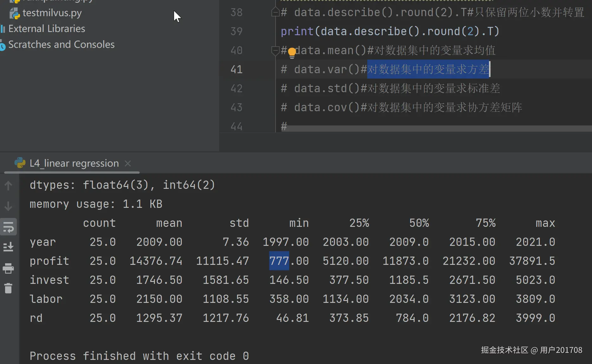The width and height of the screenshot is (592, 364).
Task: Clear console output with the trash icon
Action: [x=8, y=288]
